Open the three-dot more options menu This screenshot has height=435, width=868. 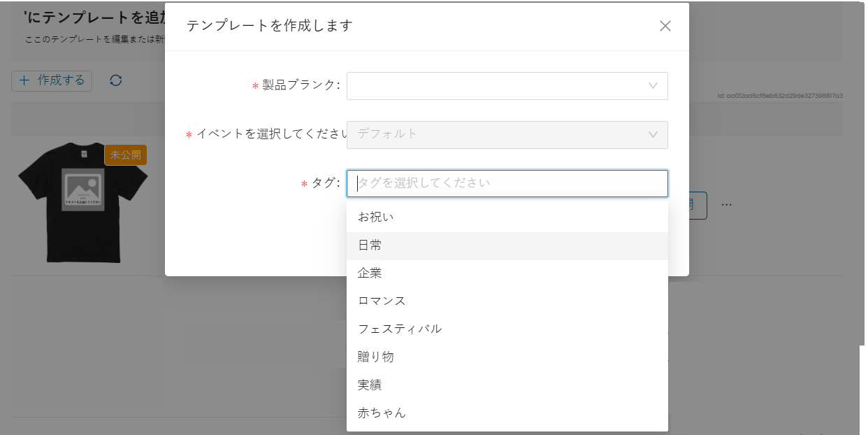pyautogui.click(x=726, y=205)
